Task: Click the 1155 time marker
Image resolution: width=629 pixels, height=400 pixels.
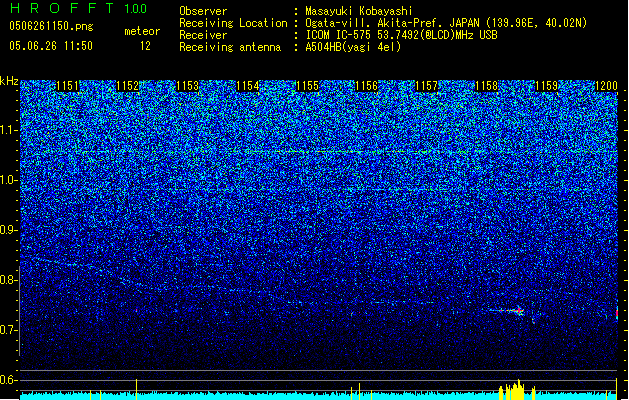Action: 307,86
